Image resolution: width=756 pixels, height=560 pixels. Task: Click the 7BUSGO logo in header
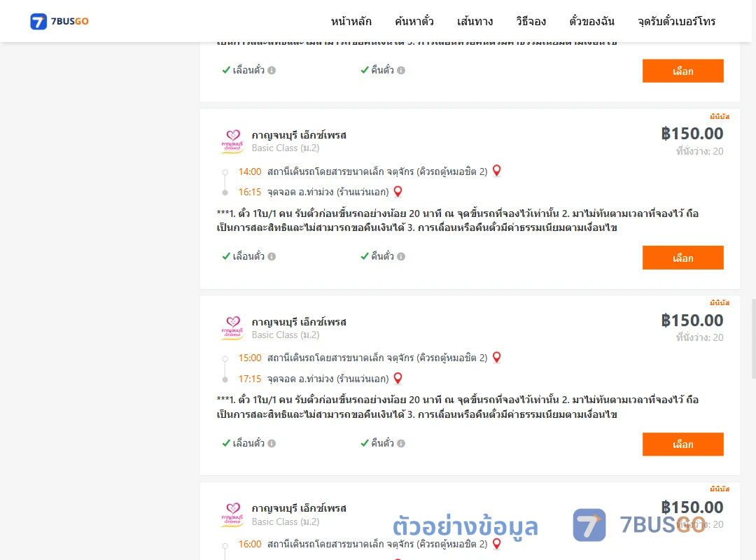tap(59, 21)
